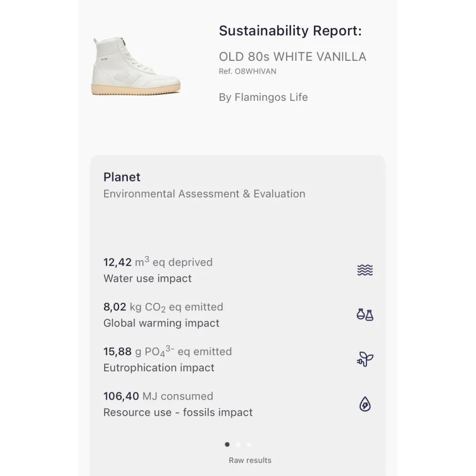Select the second carousel page dot

(238, 444)
